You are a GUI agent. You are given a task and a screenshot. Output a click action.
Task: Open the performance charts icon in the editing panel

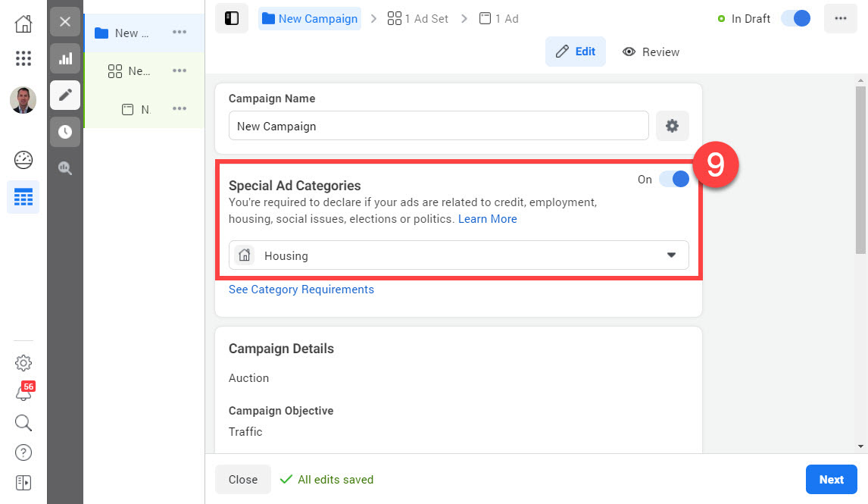tap(64, 58)
